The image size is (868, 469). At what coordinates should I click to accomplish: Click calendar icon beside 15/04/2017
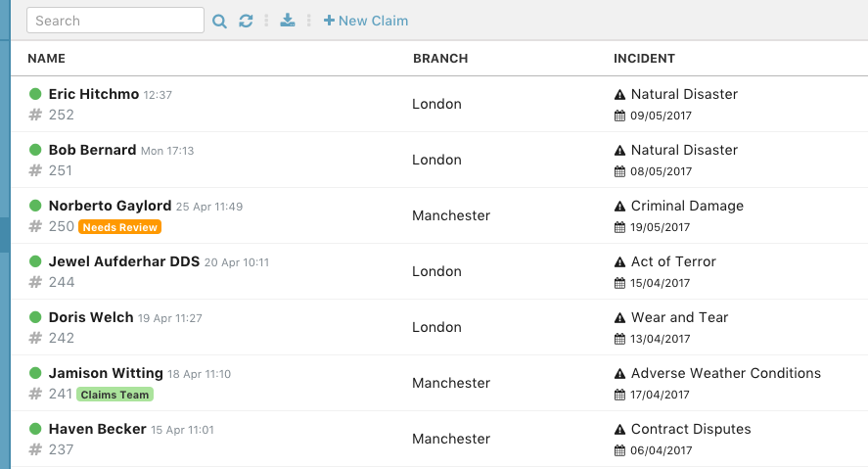(x=620, y=284)
